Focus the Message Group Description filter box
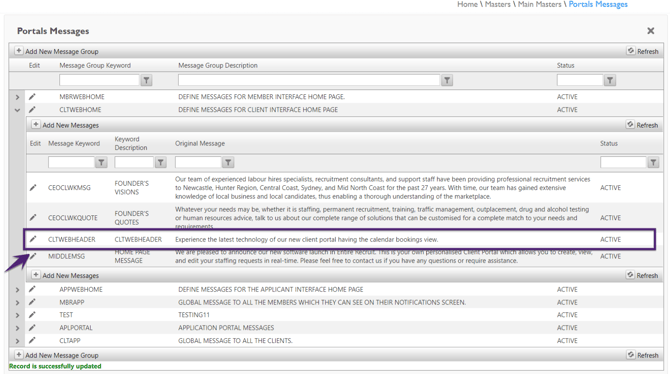The height and width of the screenshot is (374, 670). (x=309, y=80)
